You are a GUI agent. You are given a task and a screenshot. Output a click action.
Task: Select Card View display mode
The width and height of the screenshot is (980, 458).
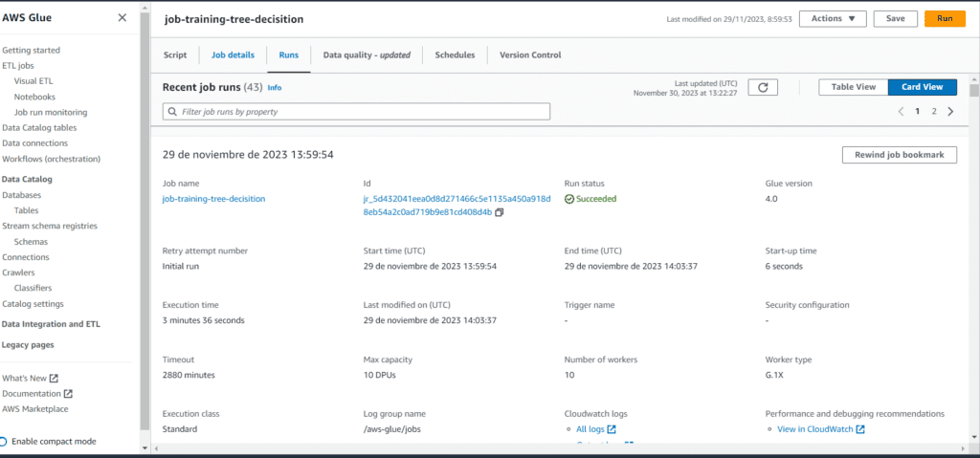point(923,87)
